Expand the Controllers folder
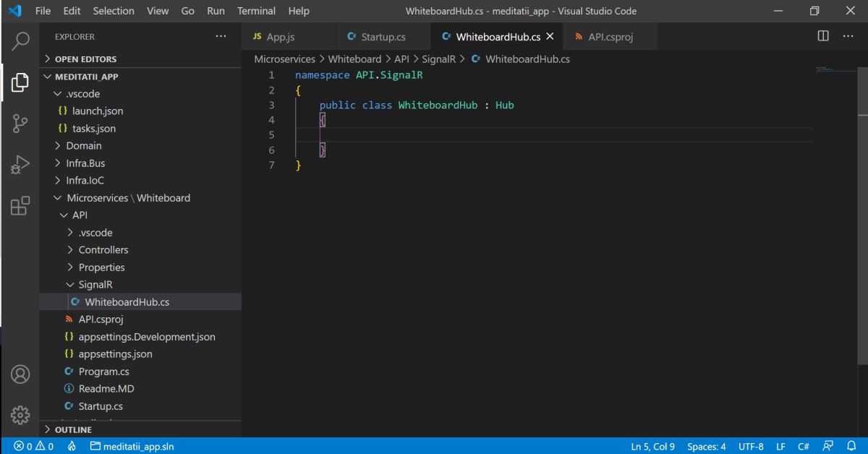Image resolution: width=868 pixels, height=454 pixels. click(x=140, y=250)
